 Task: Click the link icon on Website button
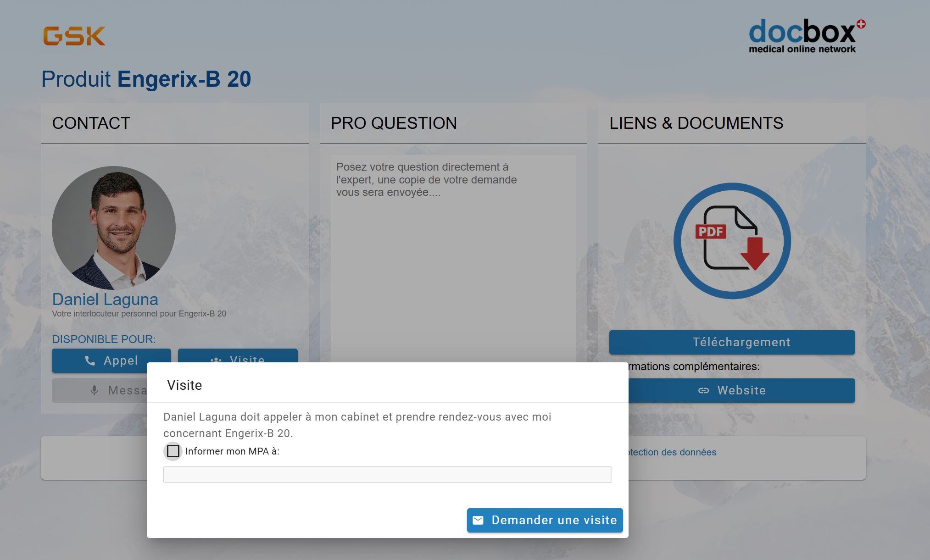coord(703,390)
